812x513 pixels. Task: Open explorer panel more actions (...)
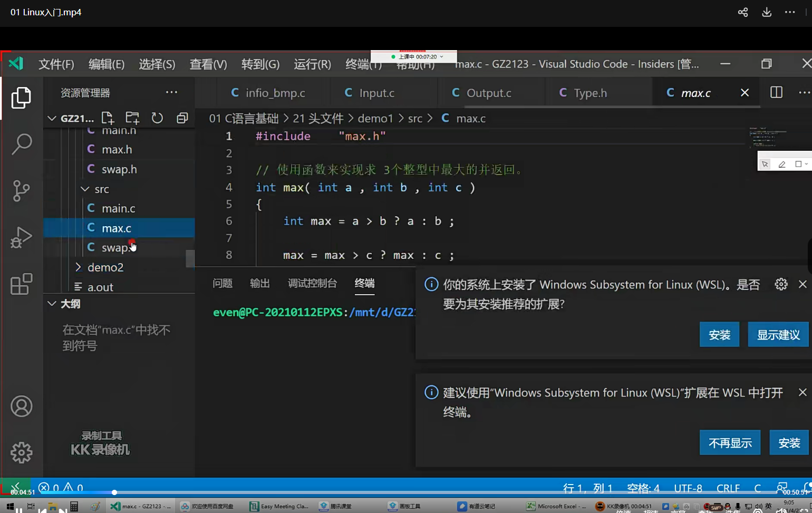tap(171, 92)
